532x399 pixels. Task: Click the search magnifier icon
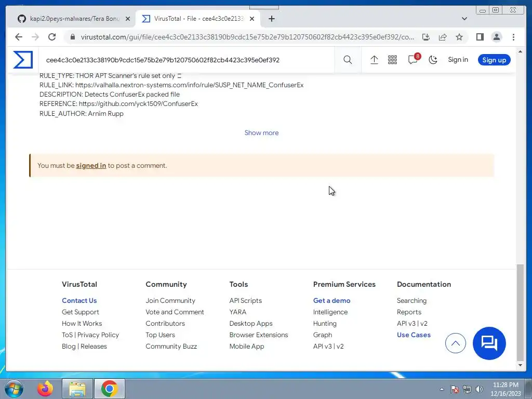tap(348, 60)
